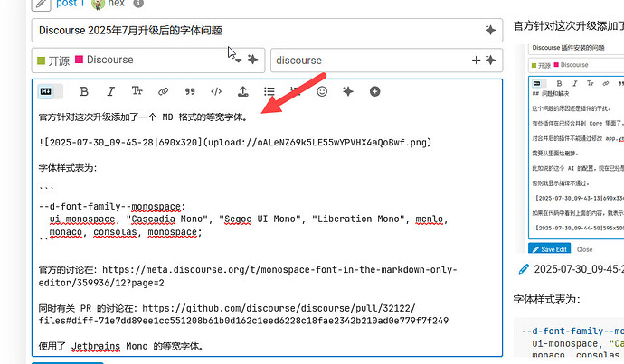Click the discourse tags field
This screenshot has width=624, height=364.
pyautogui.click(x=386, y=61)
